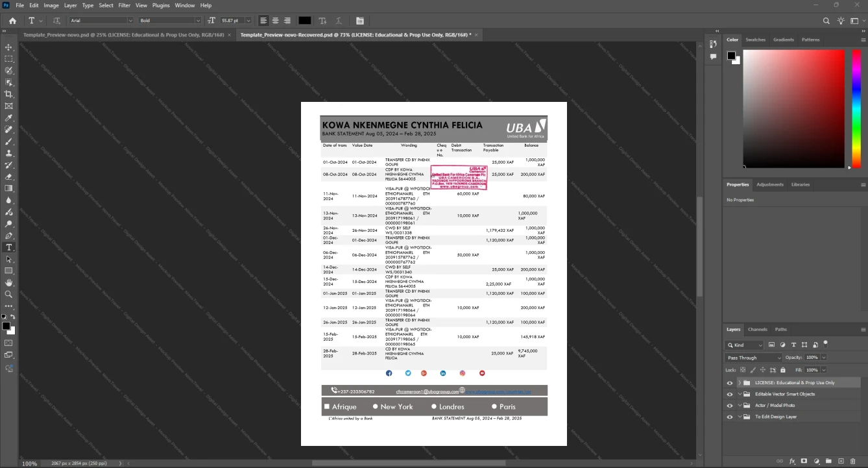Click the vertical scrollbar of canvas
Viewport: 868px width, 468px height.
click(699, 247)
